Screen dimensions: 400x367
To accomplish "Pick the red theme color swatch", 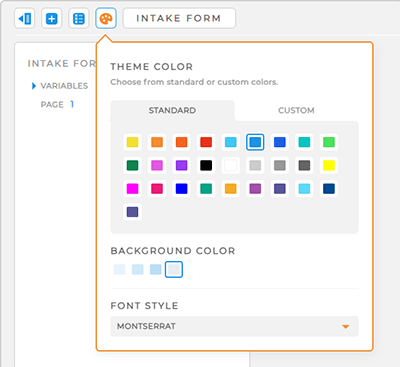I will [206, 142].
